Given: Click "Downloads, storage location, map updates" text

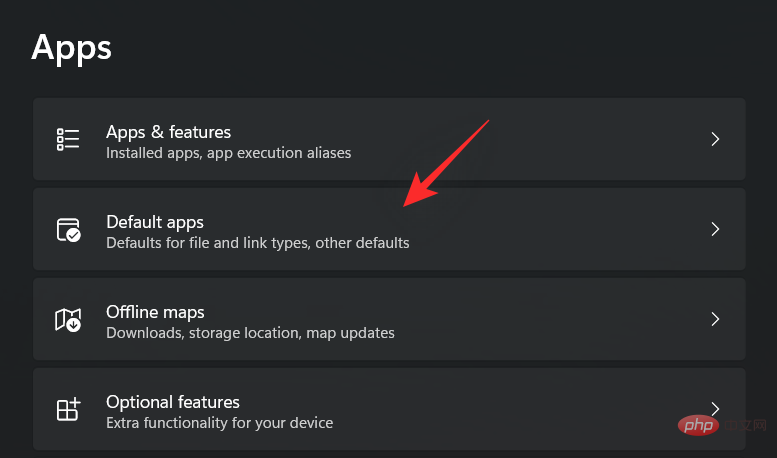Looking at the screenshot, I should [250, 333].
